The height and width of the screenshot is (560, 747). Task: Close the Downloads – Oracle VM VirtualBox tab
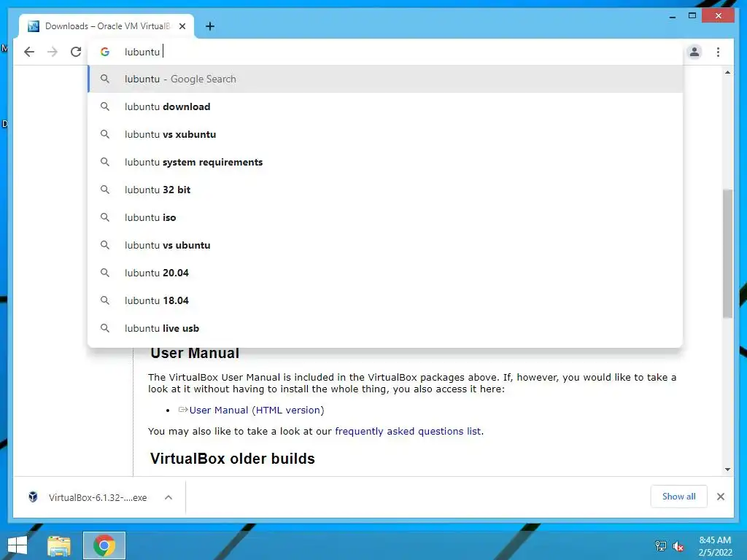(x=182, y=26)
